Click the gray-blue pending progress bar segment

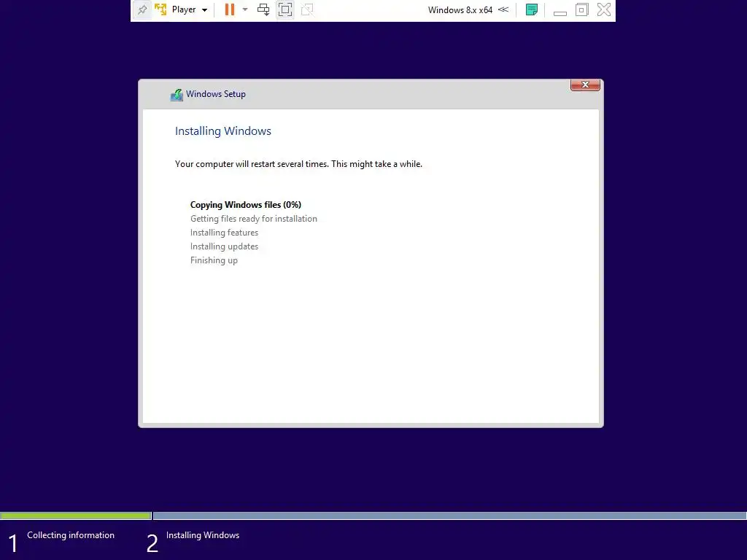point(449,516)
